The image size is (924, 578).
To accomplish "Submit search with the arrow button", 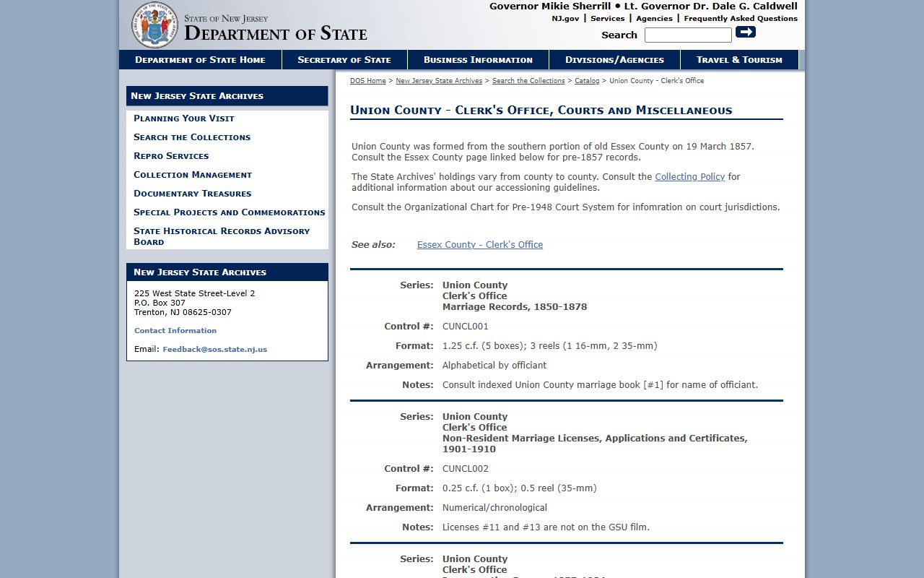I will pos(746,32).
